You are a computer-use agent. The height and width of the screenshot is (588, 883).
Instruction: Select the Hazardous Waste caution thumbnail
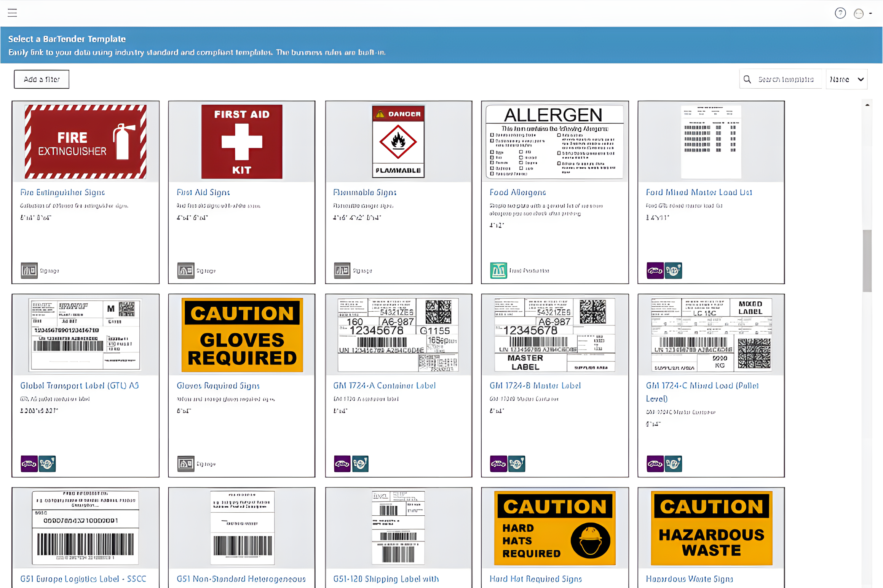[x=711, y=528]
